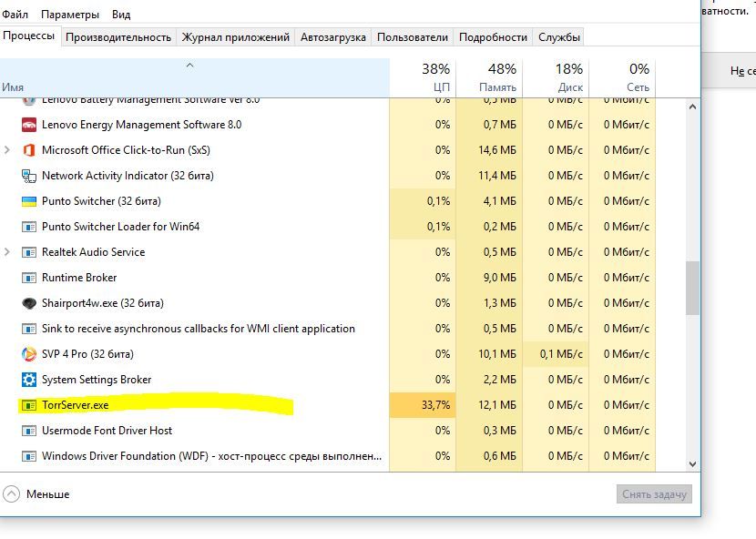Switch to the Подробности tab
Viewport: 756px width, 539px height.
click(493, 37)
